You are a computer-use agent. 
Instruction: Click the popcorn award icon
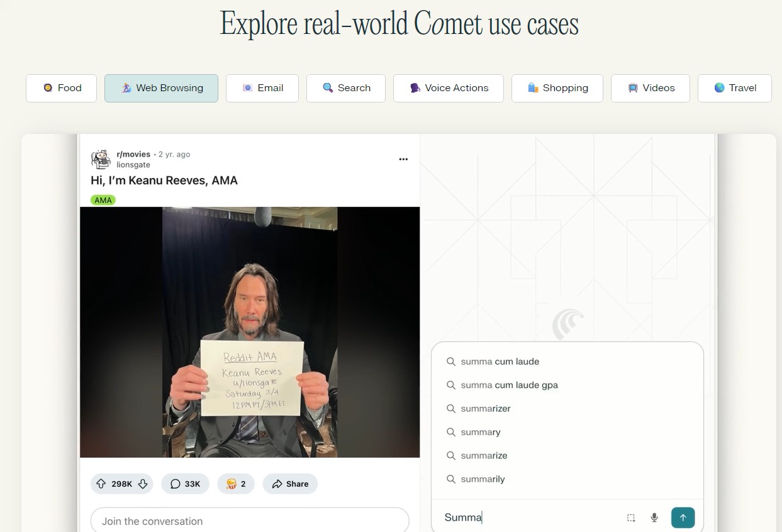232,484
